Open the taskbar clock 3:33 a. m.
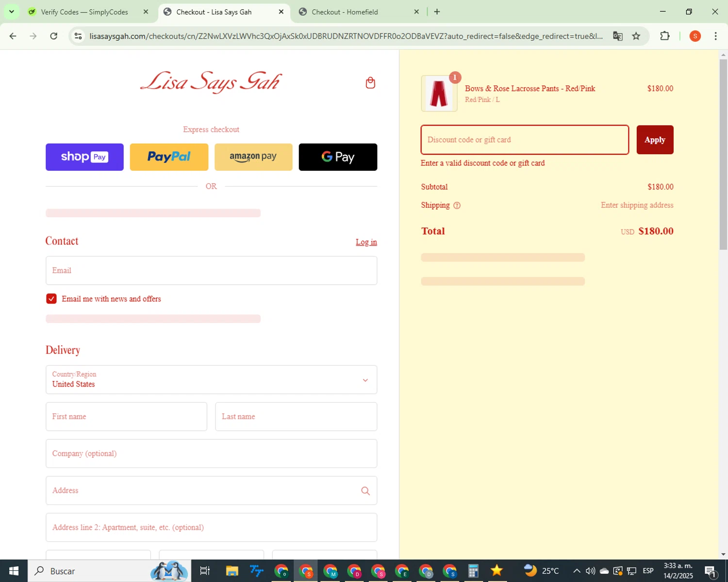The height and width of the screenshot is (582, 728). (678, 571)
